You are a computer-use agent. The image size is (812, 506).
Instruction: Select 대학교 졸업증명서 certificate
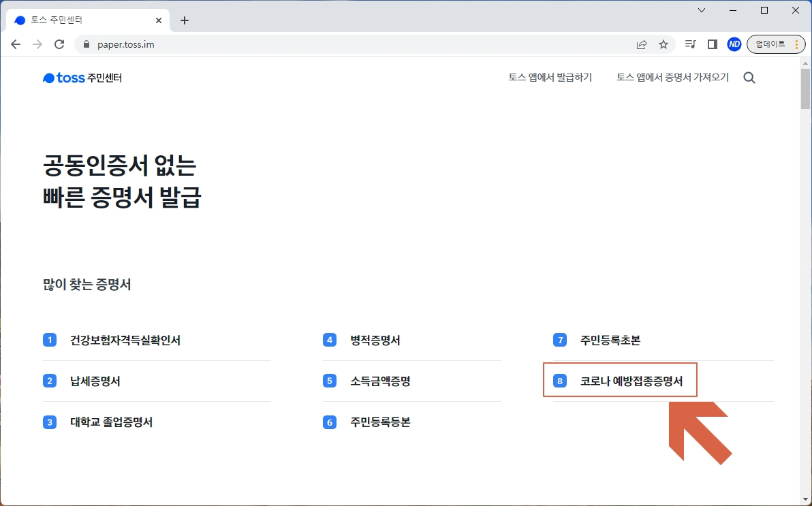coord(111,422)
